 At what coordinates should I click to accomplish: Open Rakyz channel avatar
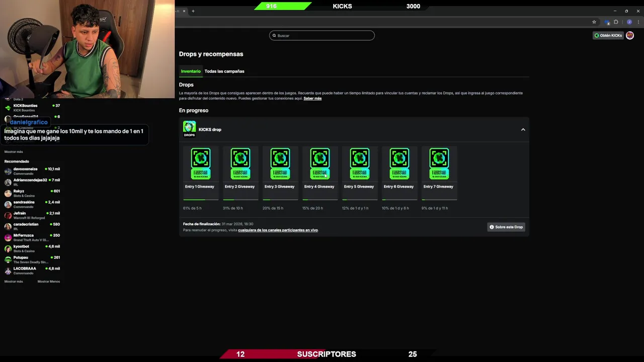tap(8, 193)
